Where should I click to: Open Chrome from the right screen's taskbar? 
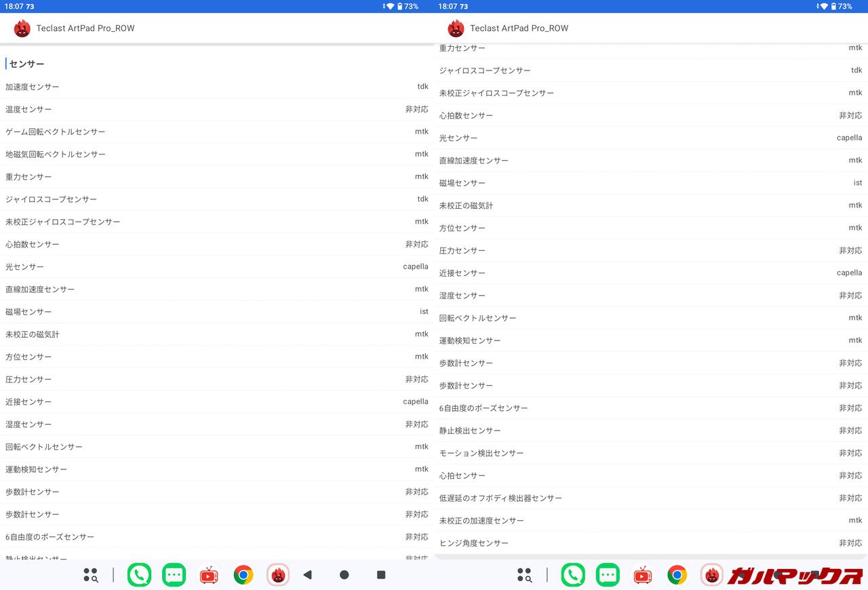pos(677,575)
